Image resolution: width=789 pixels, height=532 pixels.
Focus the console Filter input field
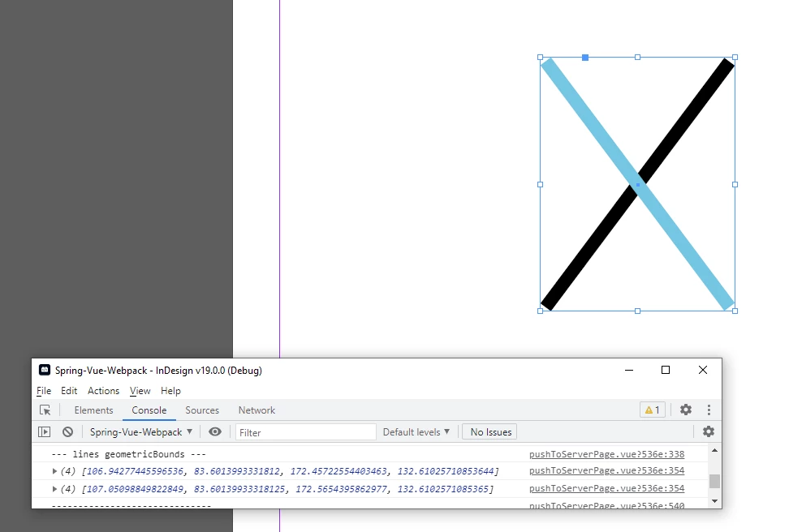point(305,432)
